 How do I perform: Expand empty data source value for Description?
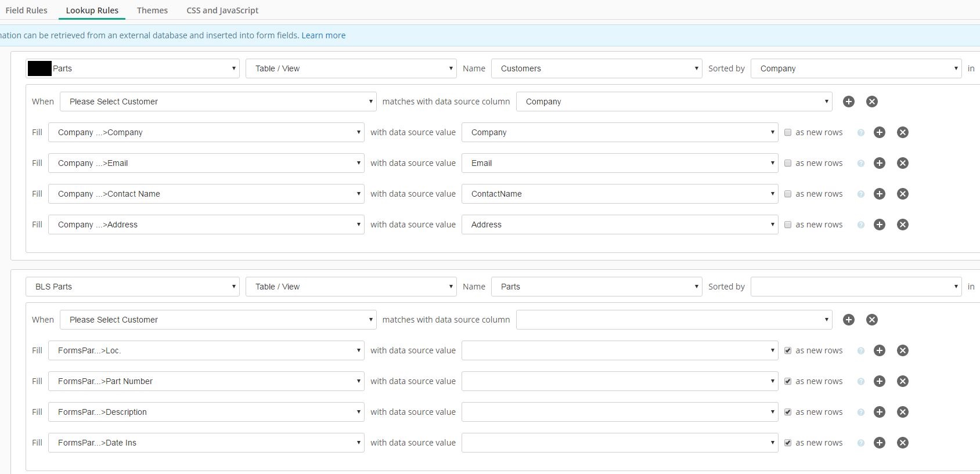coord(619,412)
